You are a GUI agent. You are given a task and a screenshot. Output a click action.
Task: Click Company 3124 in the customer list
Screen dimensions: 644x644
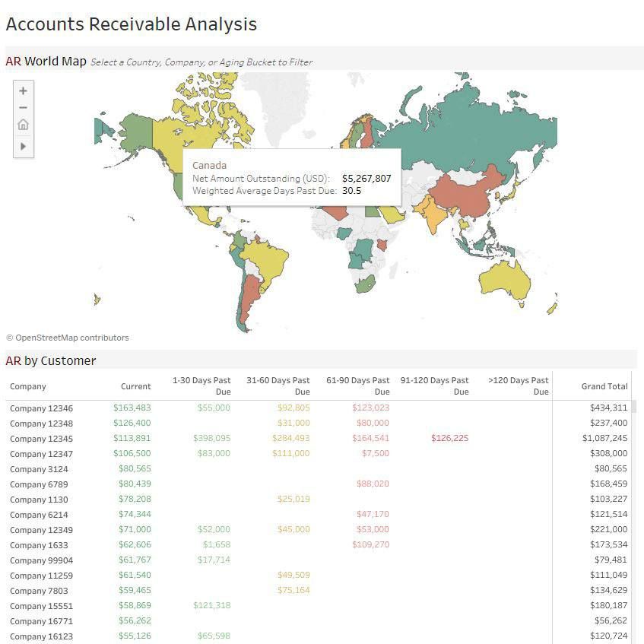tap(39, 469)
